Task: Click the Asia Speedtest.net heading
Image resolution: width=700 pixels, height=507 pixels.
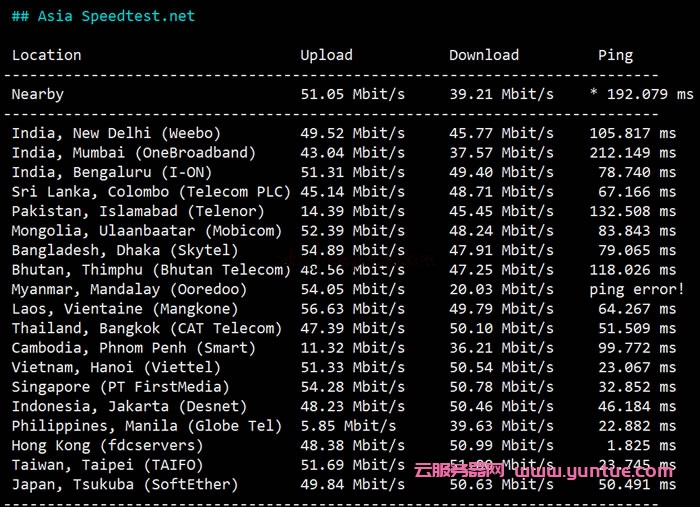Action: [x=103, y=16]
